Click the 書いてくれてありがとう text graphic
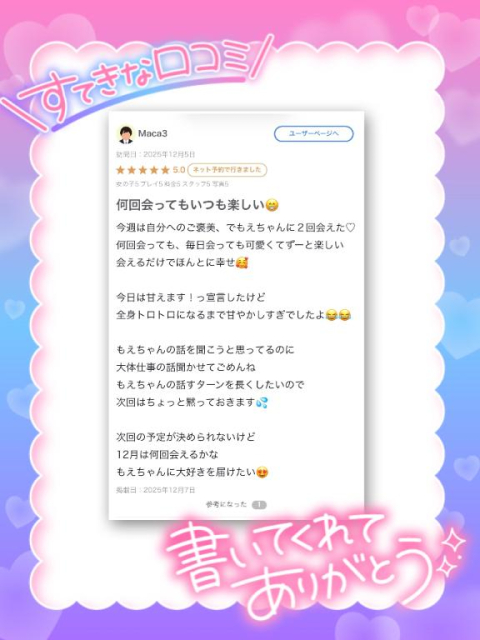Screen dimensions: 480x640 (x=314, y=565)
